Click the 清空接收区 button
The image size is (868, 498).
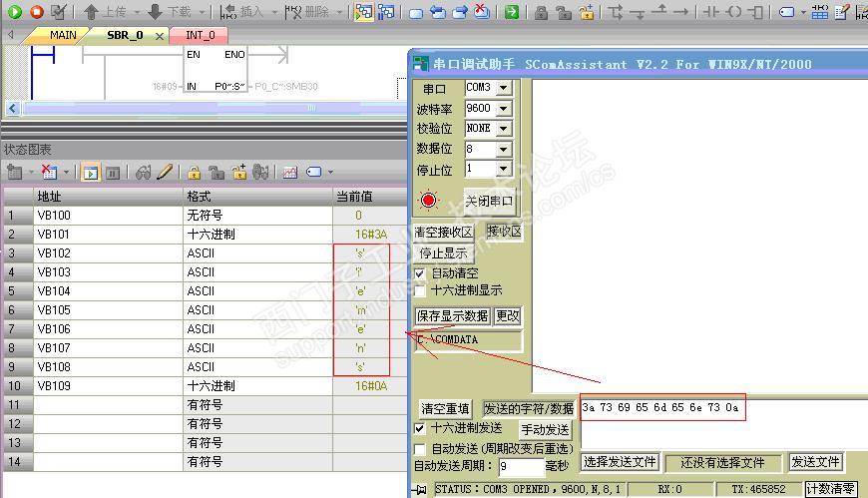pos(443,233)
